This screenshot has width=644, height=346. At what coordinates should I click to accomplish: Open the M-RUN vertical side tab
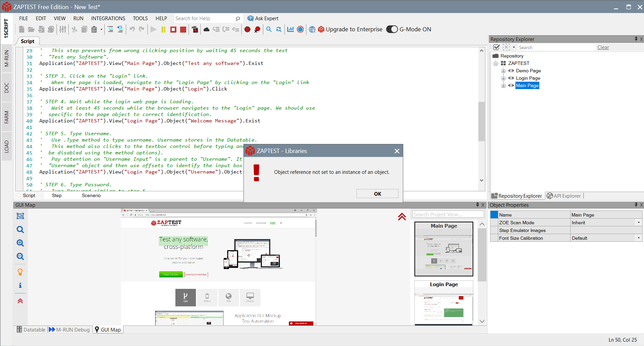point(6,59)
